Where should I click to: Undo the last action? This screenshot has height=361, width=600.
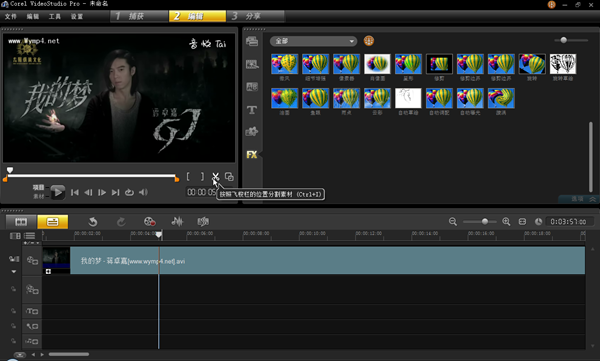pyautogui.click(x=93, y=222)
